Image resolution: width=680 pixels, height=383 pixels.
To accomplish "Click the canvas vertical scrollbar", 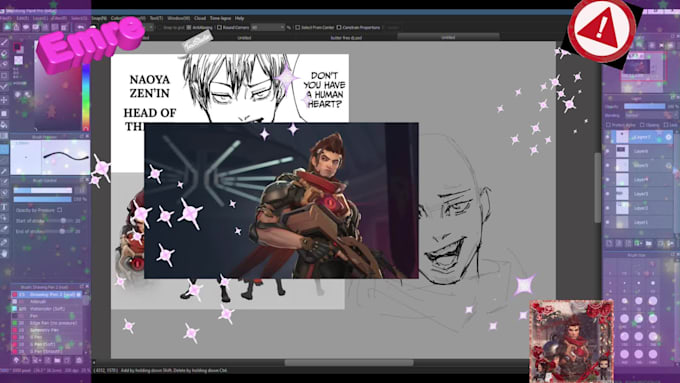I will tap(597, 187).
